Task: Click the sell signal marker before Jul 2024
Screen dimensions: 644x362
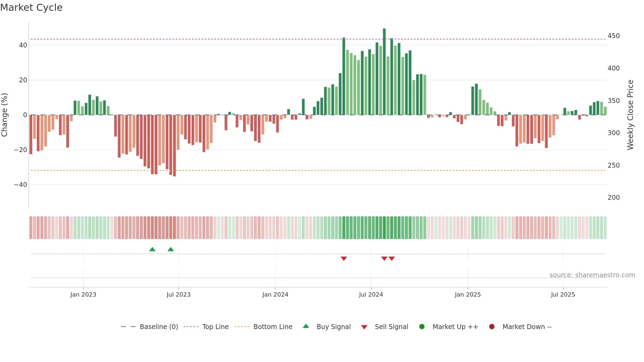Action: [x=344, y=258]
